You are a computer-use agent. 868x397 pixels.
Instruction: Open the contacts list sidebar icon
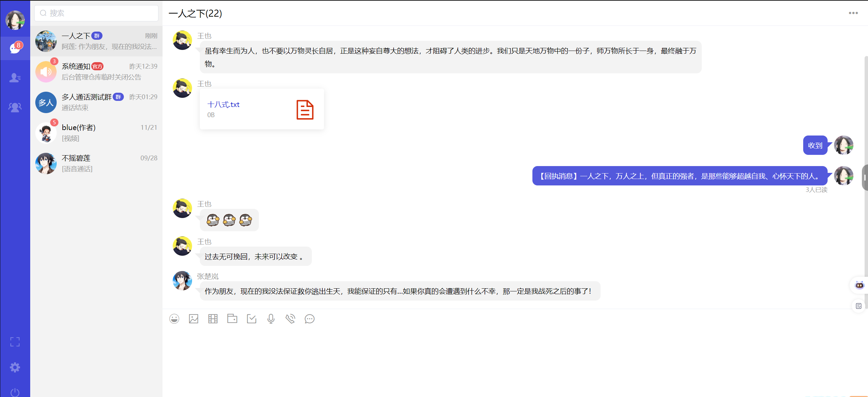[15, 78]
